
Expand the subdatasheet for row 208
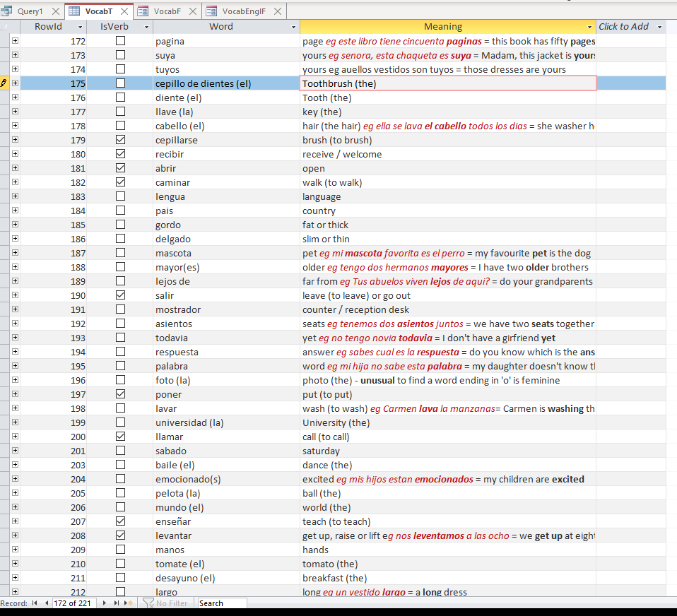(x=15, y=535)
